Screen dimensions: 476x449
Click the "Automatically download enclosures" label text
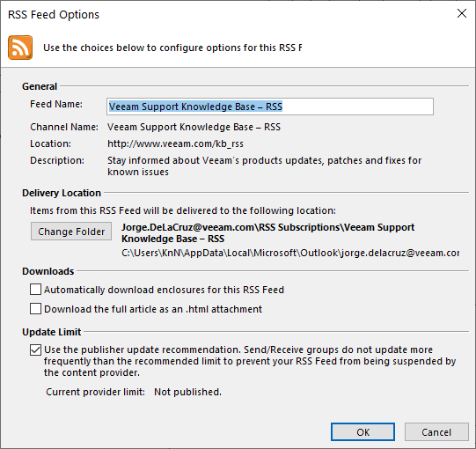(x=164, y=290)
